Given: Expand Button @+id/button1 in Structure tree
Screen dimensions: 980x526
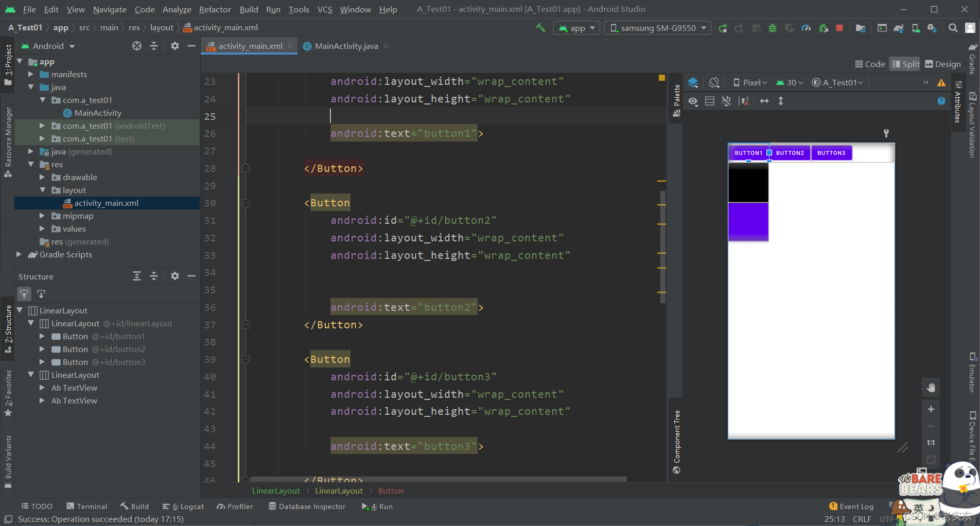Looking at the screenshot, I should click(x=43, y=337).
